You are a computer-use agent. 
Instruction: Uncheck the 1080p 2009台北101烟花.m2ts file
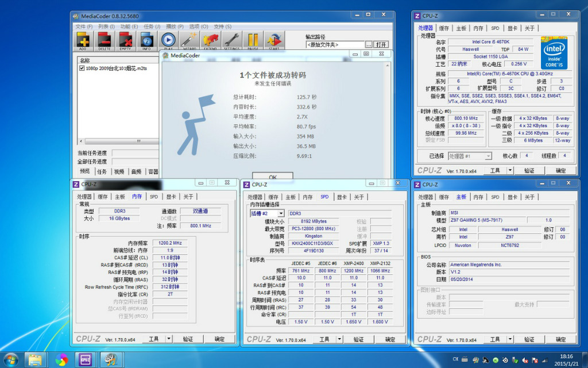(82, 68)
